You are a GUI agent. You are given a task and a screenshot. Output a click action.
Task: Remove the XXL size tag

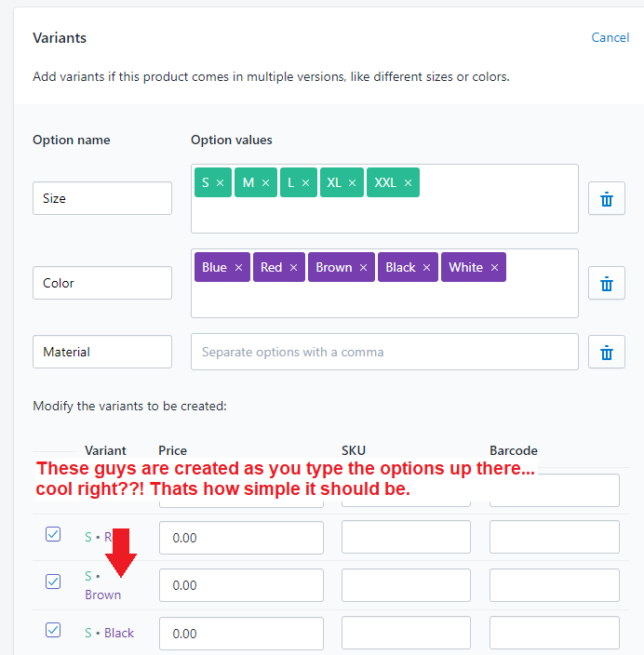(x=409, y=182)
